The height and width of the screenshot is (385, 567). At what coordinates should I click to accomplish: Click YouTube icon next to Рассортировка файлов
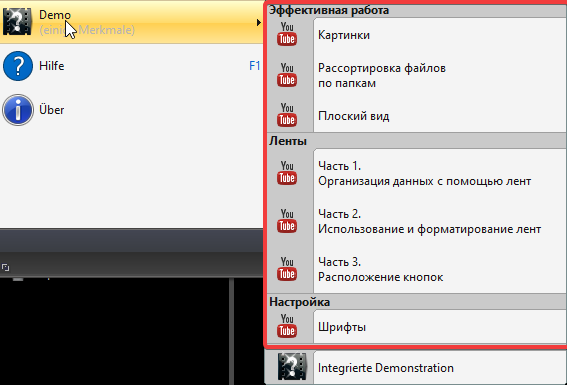(287, 75)
